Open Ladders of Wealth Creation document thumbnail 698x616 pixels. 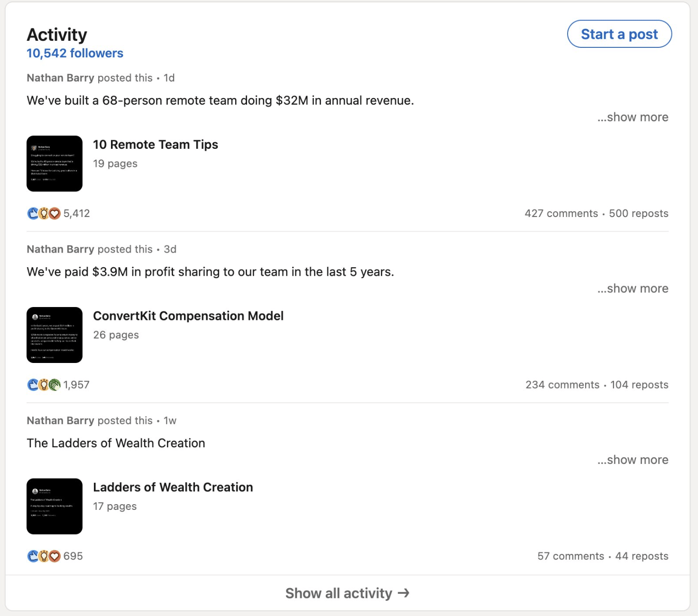[x=55, y=506]
